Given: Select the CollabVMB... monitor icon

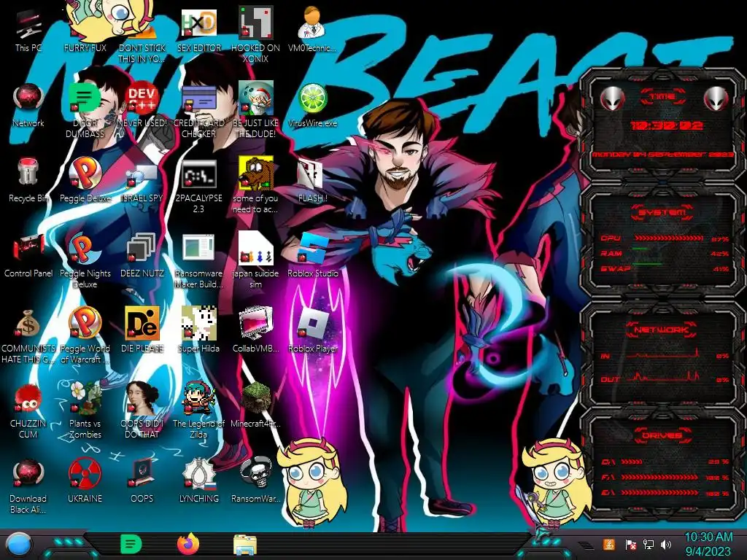Looking at the screenshot, I should pyautogui.click(x=256, y=330).
